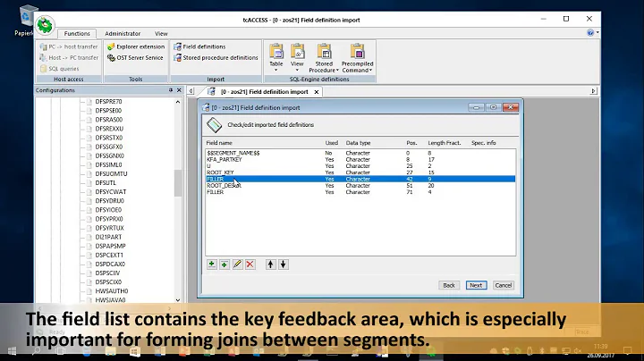Image resolution: width=644 pixels, height=361 pixels.
Task: Select DFSREXXU in the Configurations tree
Action: 109,129
